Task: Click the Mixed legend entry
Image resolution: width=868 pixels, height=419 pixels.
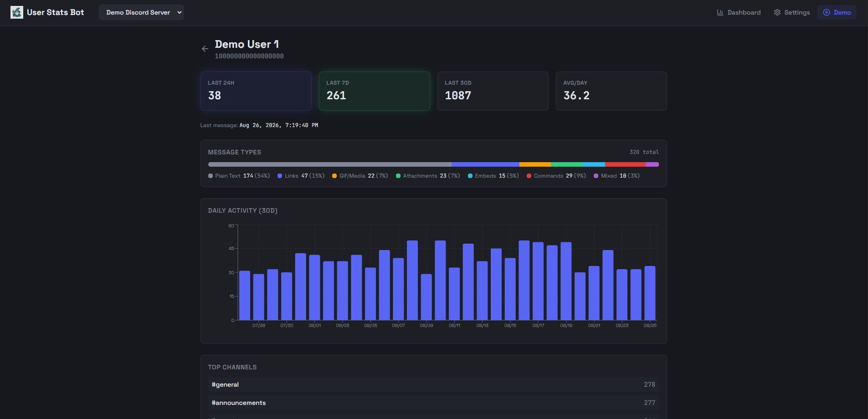Action: coord(617,176)
